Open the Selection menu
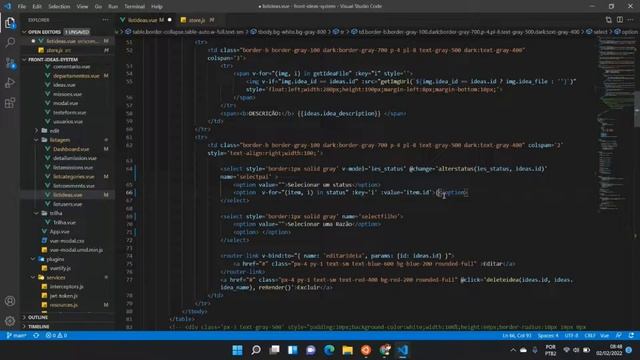The height and width of the screenshot is (360, 640). click(59, 7)
